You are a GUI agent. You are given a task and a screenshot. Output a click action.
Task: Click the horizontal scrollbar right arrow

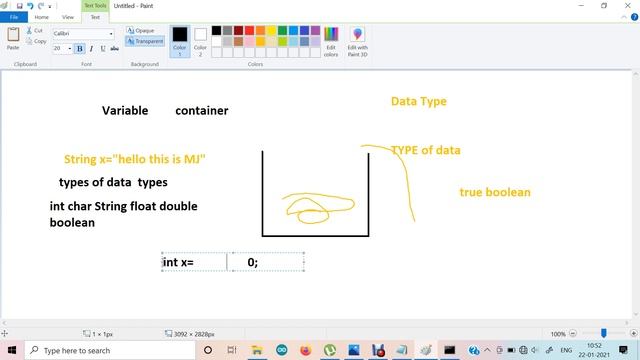click(628, 322)
